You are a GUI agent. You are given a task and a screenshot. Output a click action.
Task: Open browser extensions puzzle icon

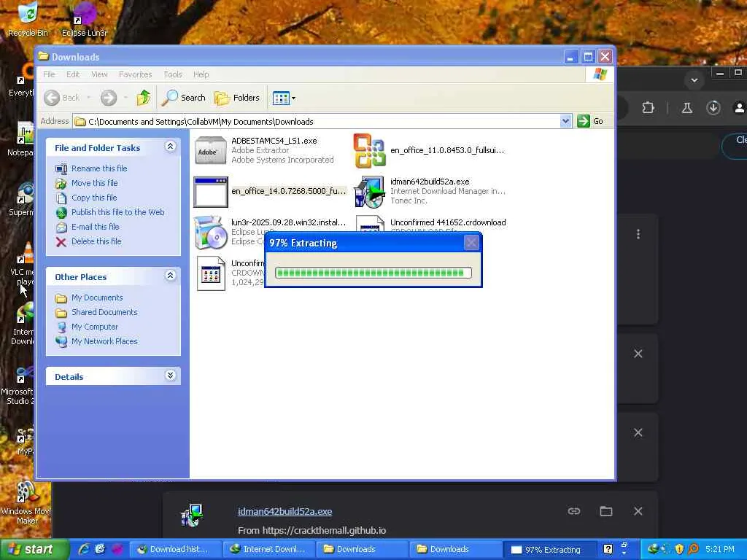click(648, 108)
